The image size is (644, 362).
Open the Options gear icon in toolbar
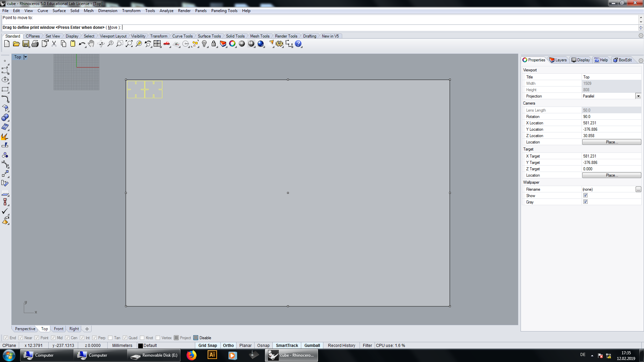point(279,44)
